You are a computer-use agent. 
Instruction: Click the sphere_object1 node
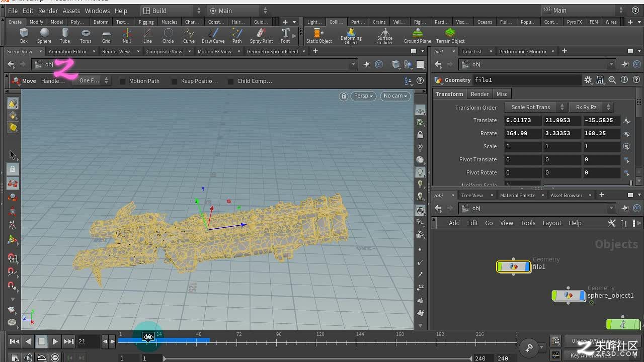pyautogui.click(x=569, y=296)
